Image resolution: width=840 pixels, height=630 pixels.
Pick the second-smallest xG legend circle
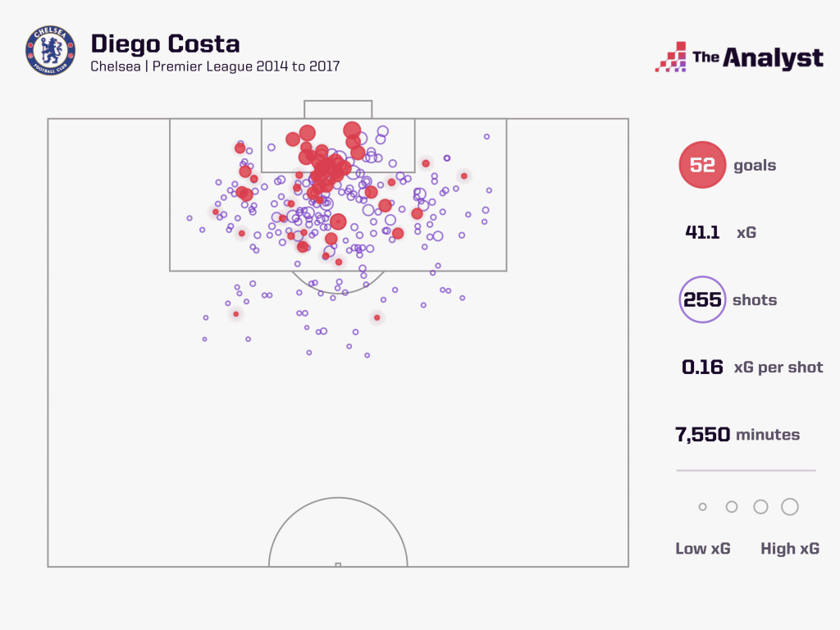pos(732,507)
